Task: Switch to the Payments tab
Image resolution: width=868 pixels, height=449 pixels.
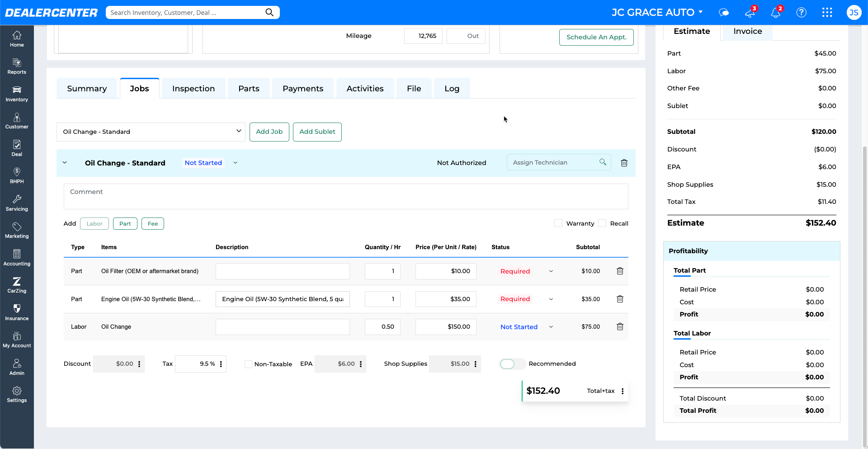Action: pos(303,88)
